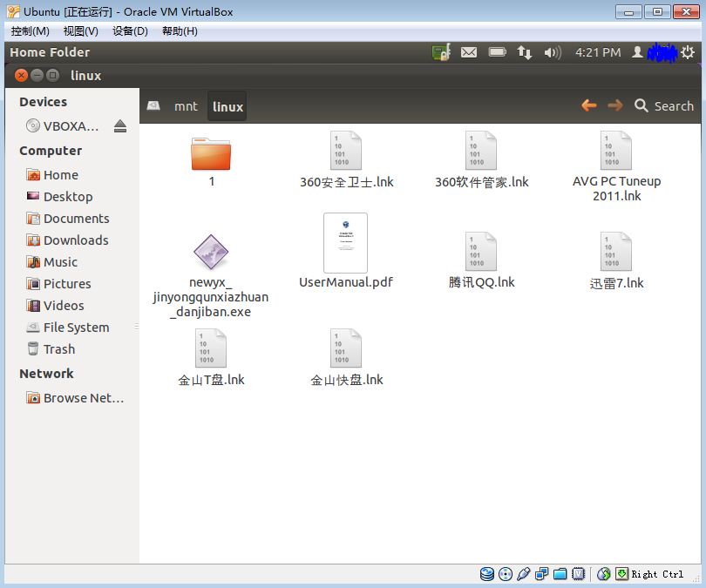Click the back navigation arrow in file manager

click(590, 105)
